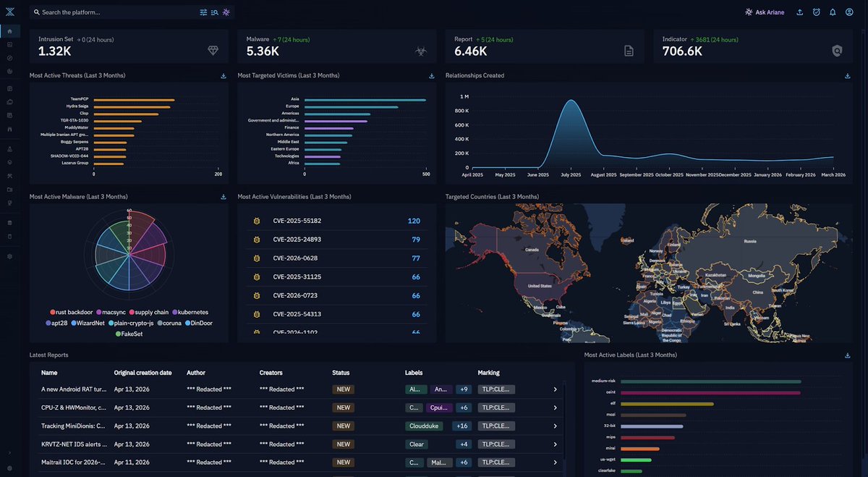Open chevron for Maltrail IOC row
Screen dimensions: 868x477
click(556, 463)
